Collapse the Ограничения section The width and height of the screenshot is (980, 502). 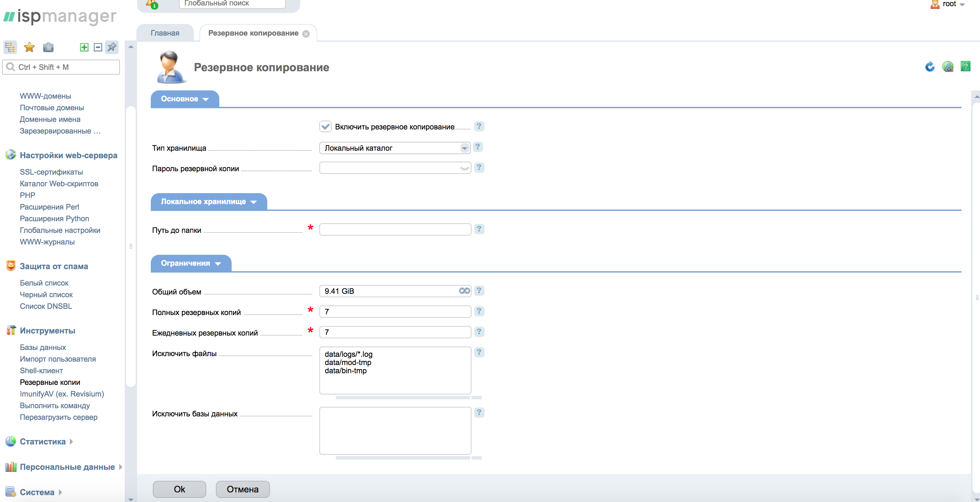(x=191, y=263)
